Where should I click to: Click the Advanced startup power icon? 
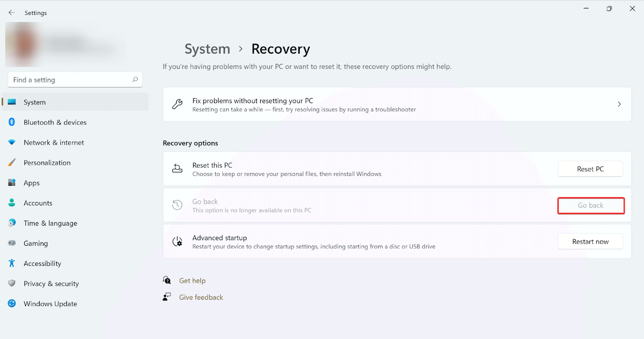pos(177,241)
